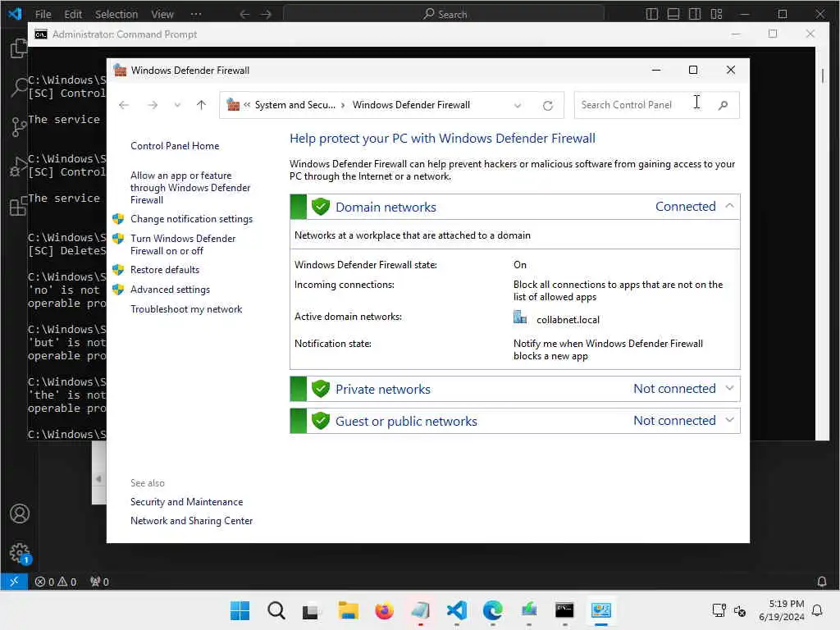Viewport: 840px width, 630px height.
Task: Click firewall Back navigation arrow
Action: 124,105
